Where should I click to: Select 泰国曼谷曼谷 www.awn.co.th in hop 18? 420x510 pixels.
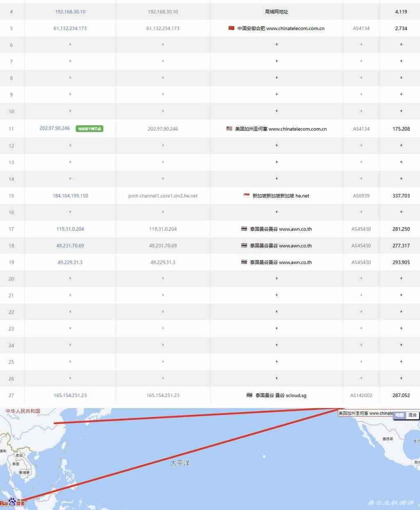[x=281, y=246]
